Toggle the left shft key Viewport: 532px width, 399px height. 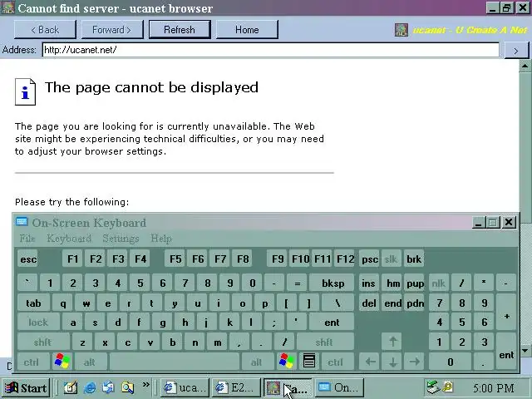[x=42, y=342]
